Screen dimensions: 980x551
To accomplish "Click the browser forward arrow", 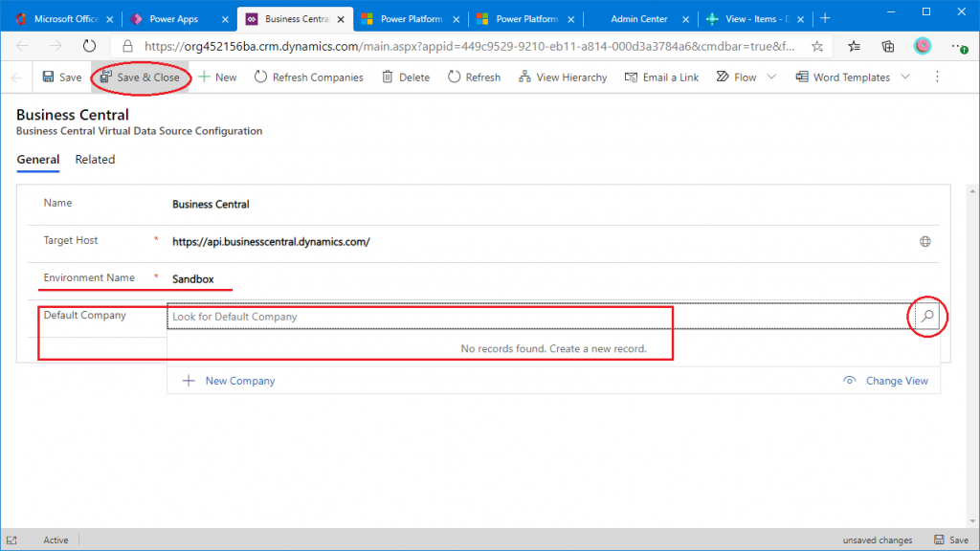I will pos(56,46).
